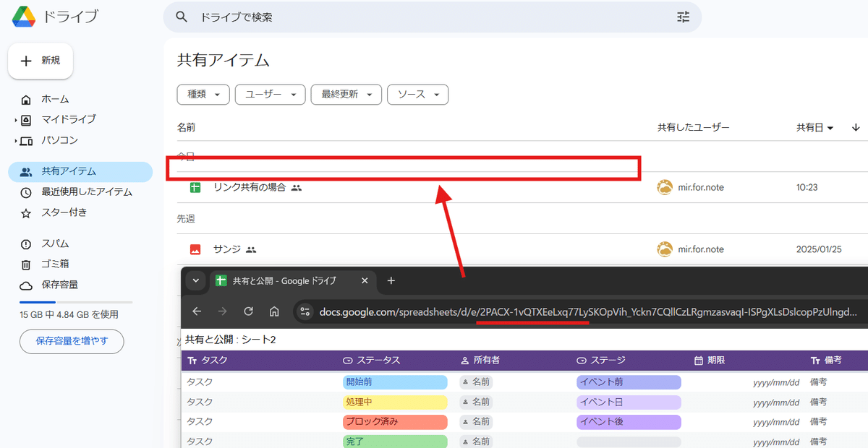Viewport: 868px width, 448px height.
Task: Click the 名前 column header
Action: click(x=186, y=127)
